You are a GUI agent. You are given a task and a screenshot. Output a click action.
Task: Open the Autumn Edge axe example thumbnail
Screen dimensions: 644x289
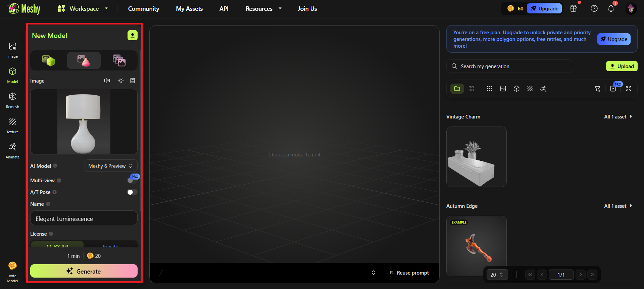[477, 246]
